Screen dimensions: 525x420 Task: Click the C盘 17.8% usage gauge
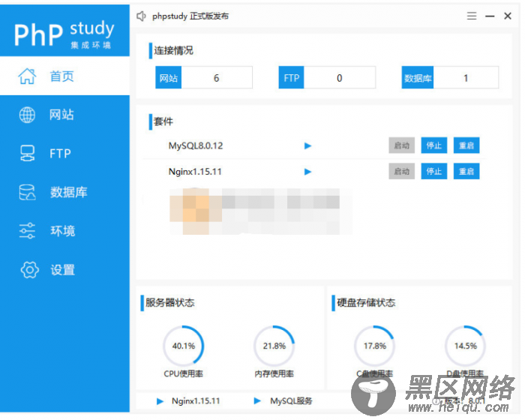(x=375, y=346)
